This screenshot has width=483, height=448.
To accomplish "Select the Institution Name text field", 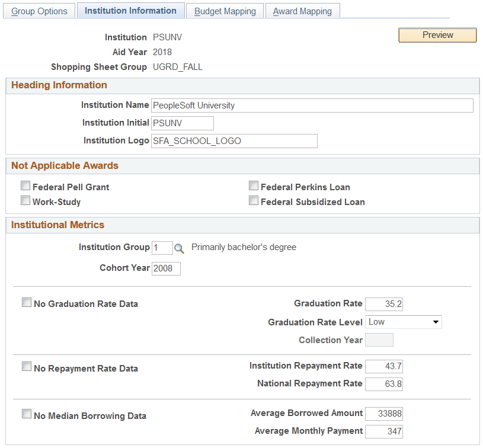I will tap(312, 105).
